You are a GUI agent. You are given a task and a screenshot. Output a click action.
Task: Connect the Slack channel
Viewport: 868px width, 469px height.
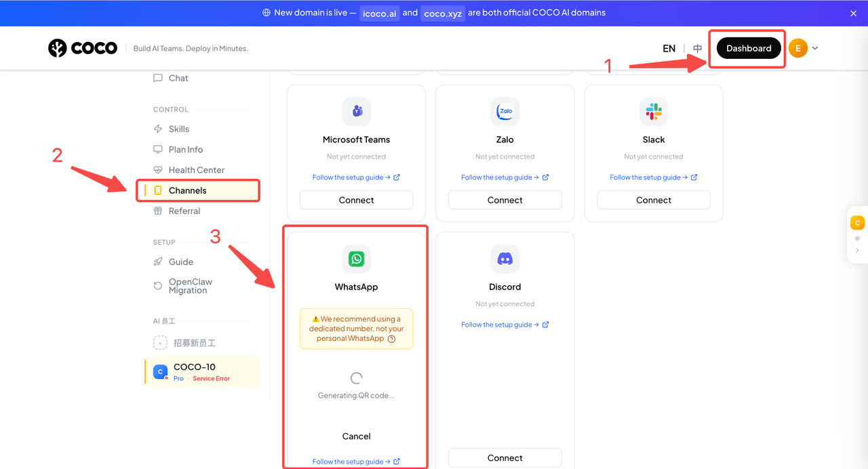pos(654,200)
